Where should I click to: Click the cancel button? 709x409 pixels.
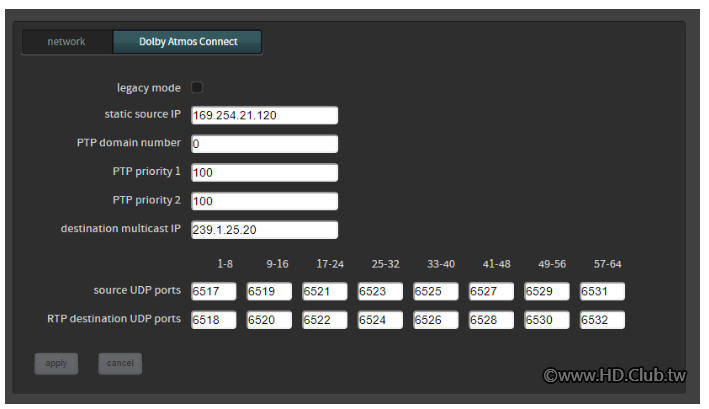pos(120,363)
